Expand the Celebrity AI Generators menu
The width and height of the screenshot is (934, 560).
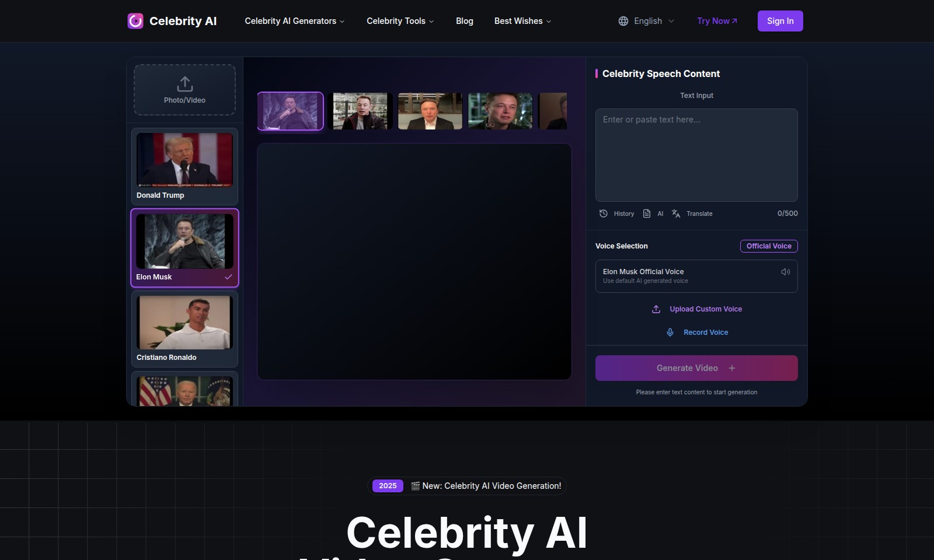pyautogui.click(x=295, y=21)
